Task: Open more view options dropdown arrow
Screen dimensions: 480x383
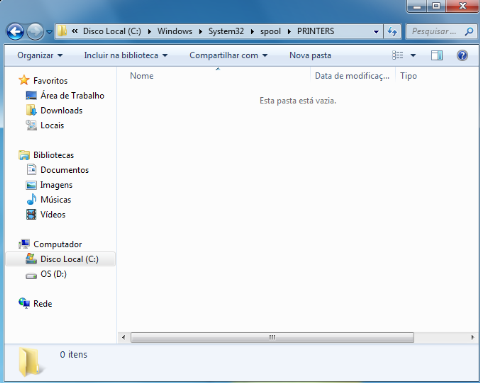Action: pyautogui.click(x=413, y=55)
